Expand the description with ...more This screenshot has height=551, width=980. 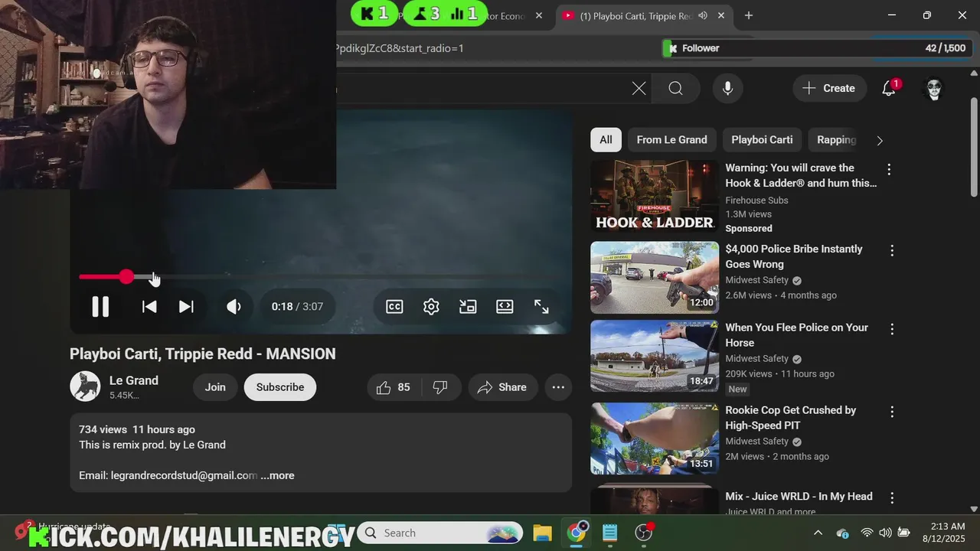point(277,475)
